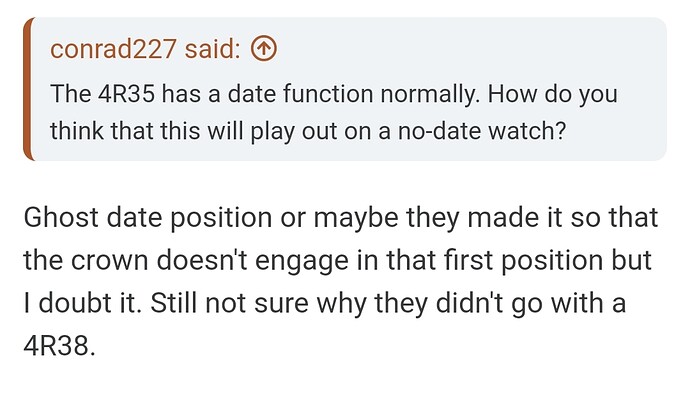Click the orange quote border bar
The height and width of the screenshot is (396, 690).
click(27, 89)
